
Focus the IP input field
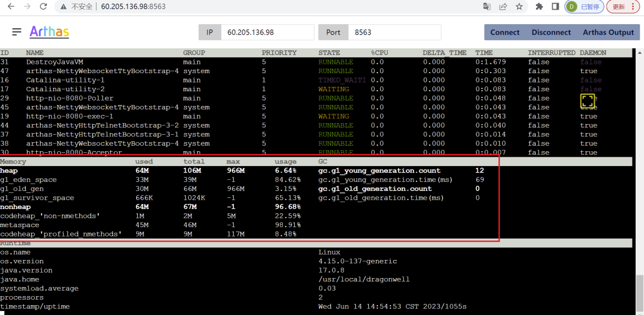[267, 32]
